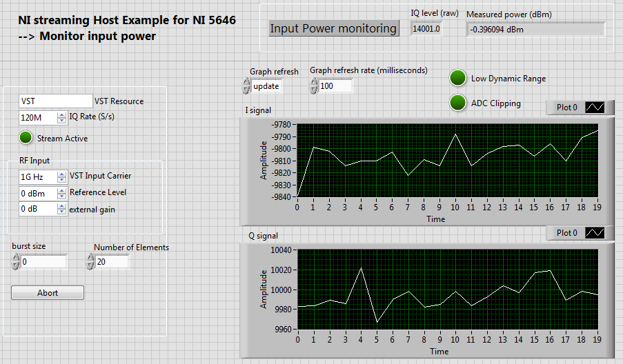Click inside the I signal graph plot
The image size is (623, 364).
(447, 160)
